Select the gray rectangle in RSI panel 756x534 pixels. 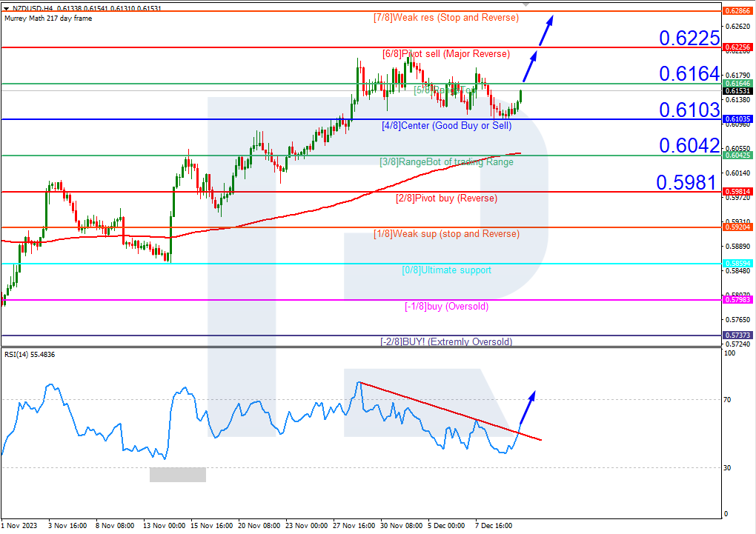(178, 474)
